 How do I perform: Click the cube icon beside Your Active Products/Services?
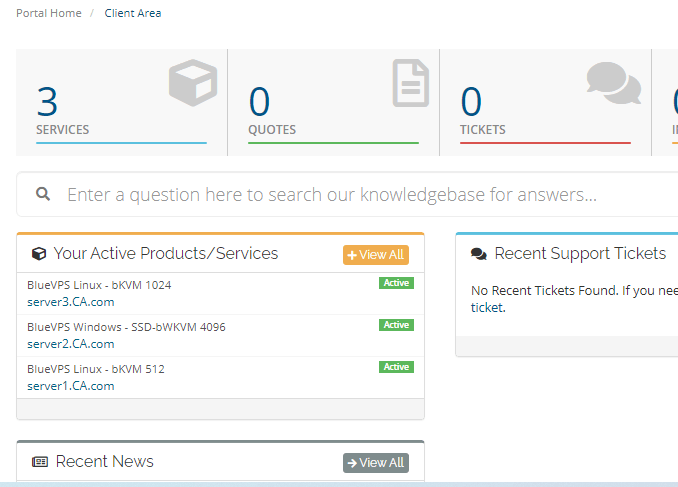[39, 254]
